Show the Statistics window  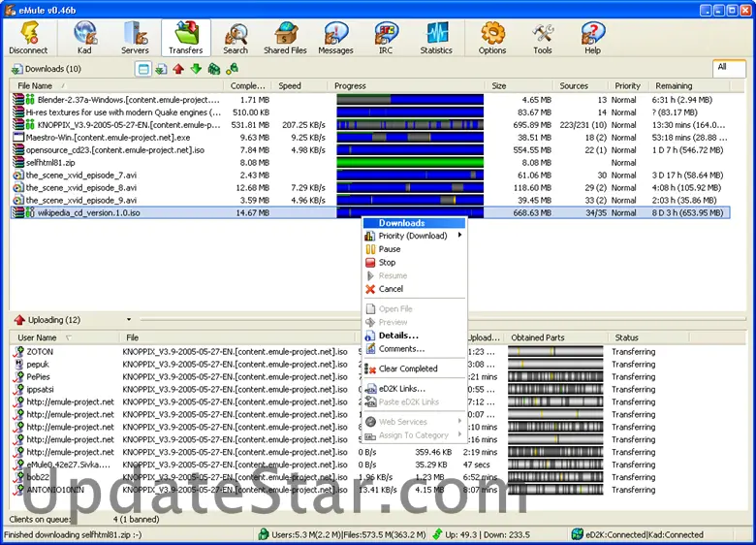[x=436, y=38]
